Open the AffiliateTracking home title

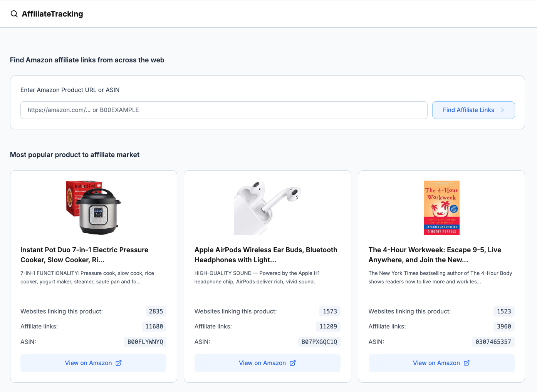52,14
